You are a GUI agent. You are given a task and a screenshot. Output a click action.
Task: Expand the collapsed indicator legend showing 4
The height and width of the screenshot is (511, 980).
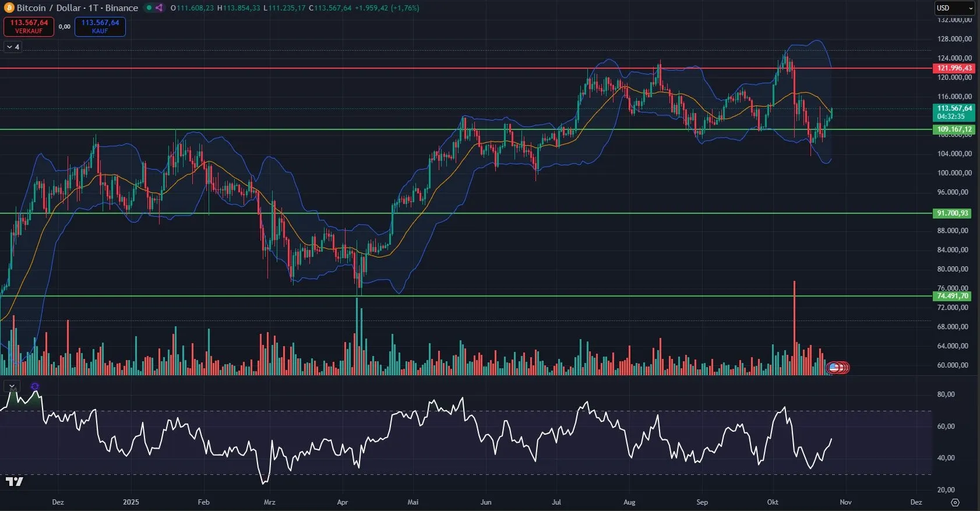[x=13, y=47]
